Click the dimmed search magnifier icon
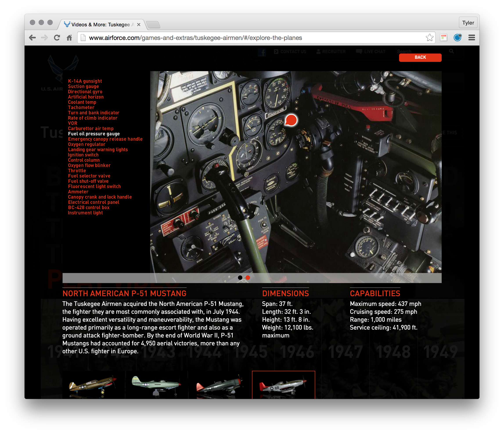Image resolution: width=504 pixels, height=434 pixels. click(452, 51)
